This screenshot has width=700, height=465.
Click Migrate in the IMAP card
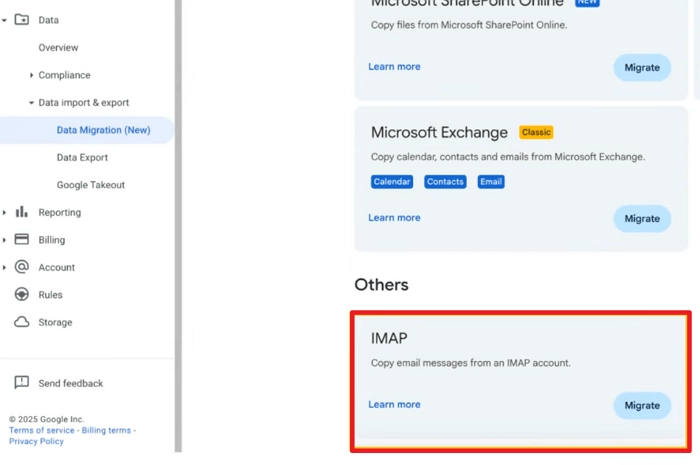[642, 405]
